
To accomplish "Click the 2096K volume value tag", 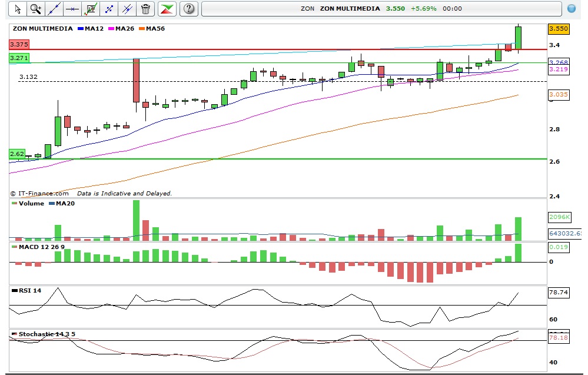I will 560,217.
